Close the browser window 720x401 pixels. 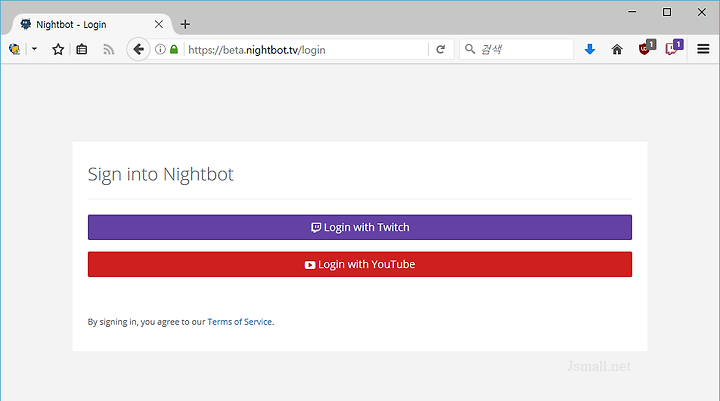tap(702, 12)
